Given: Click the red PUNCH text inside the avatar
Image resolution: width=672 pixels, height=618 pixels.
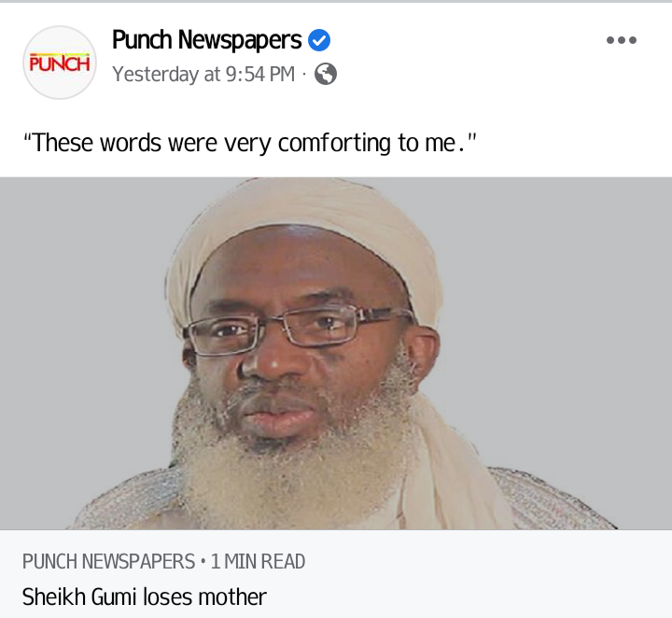Looking at the screenshot, I should 60,63.
